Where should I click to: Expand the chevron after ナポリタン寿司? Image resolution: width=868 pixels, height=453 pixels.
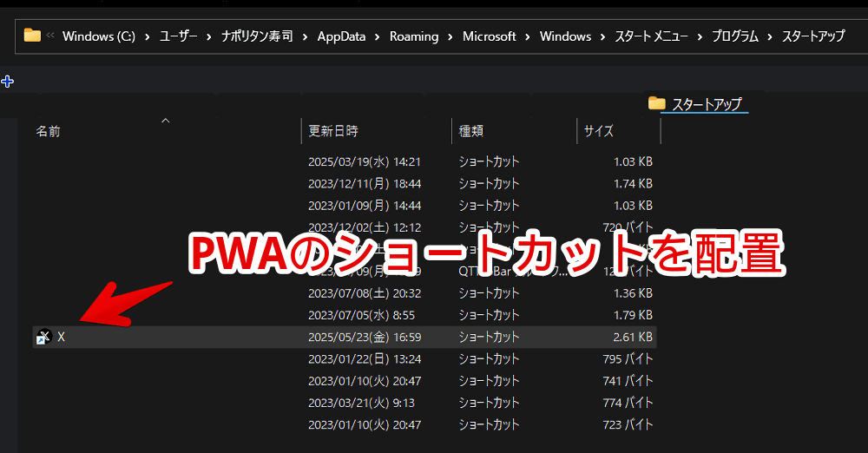click(305, 37)
